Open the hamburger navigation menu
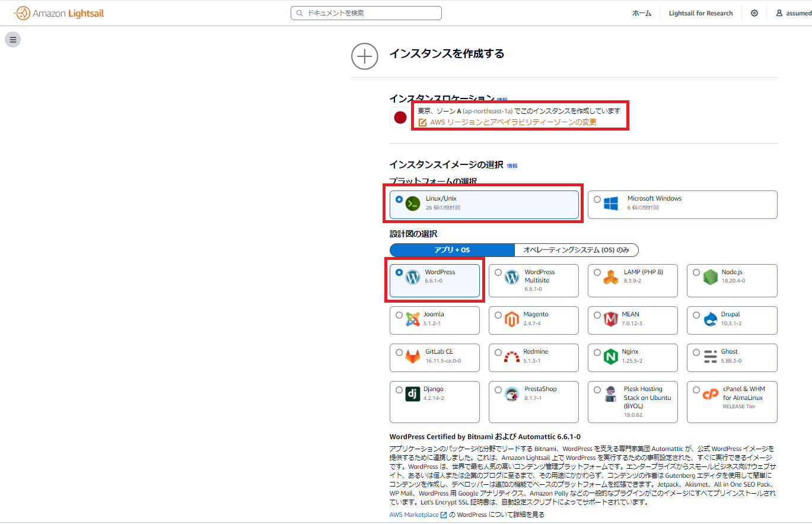The height and width of the screenshot is (524, 812). click(x=12, y=39)
